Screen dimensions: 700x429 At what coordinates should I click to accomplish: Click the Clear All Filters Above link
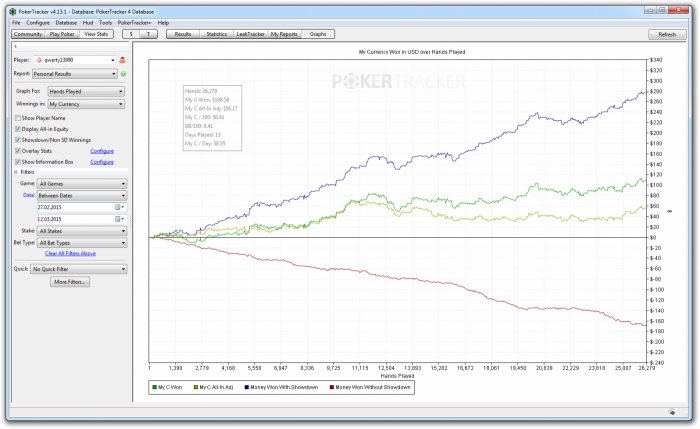pos(71,254)
